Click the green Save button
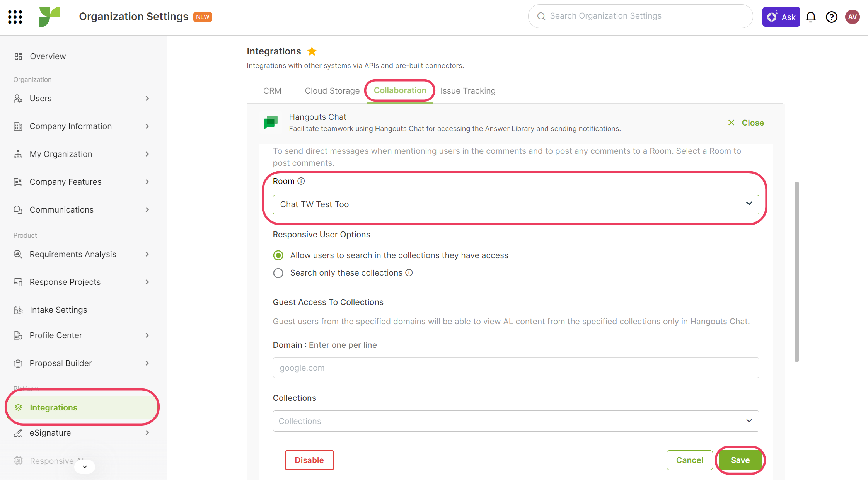The height and width of the screenshot is (480, 868). coord(740,460)
